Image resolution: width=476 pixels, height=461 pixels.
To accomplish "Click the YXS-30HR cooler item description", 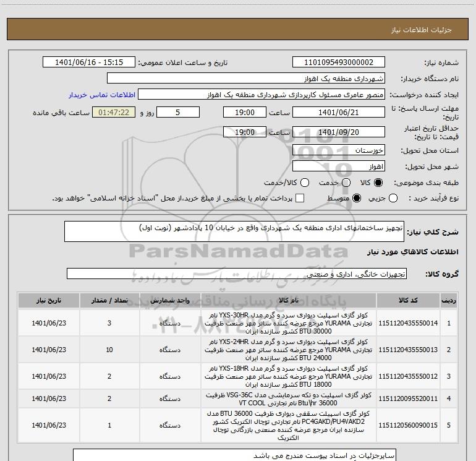I will (289, 323).
